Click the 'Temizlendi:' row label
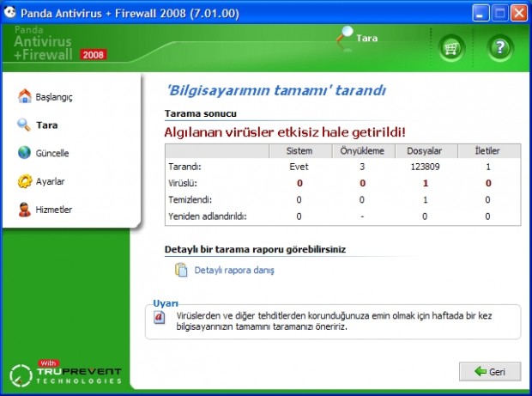The image size is (532, 396). click(x=190, y=199)
